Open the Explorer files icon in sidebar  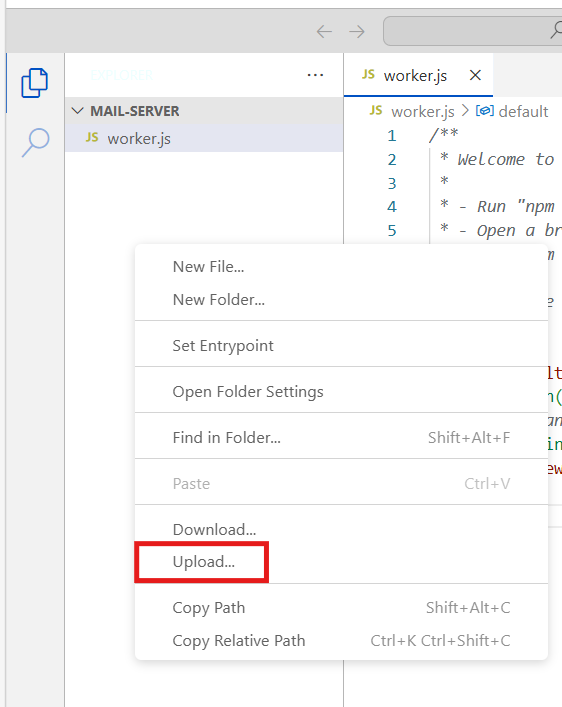click(x=34, y=83)
